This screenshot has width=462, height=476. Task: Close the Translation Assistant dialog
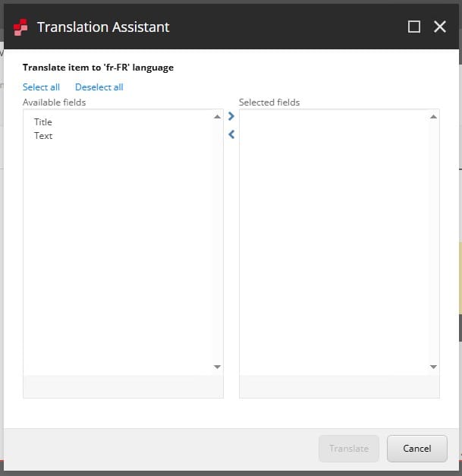point(440,27)
